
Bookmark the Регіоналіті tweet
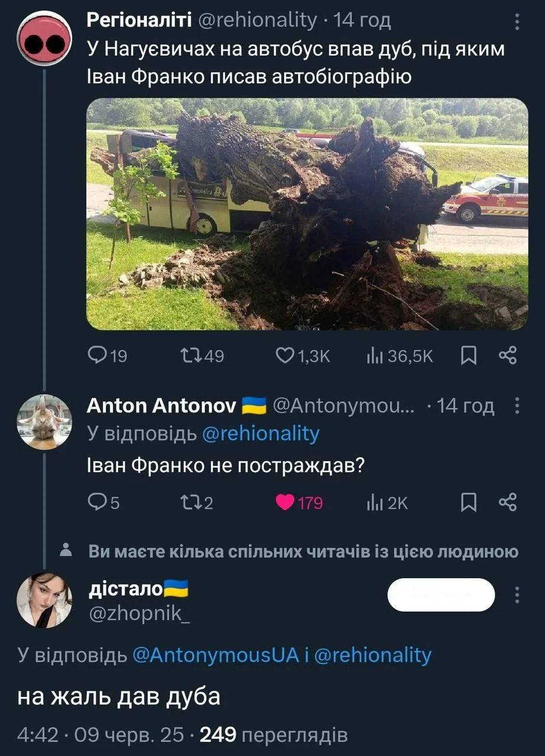(x=468, y=355)
